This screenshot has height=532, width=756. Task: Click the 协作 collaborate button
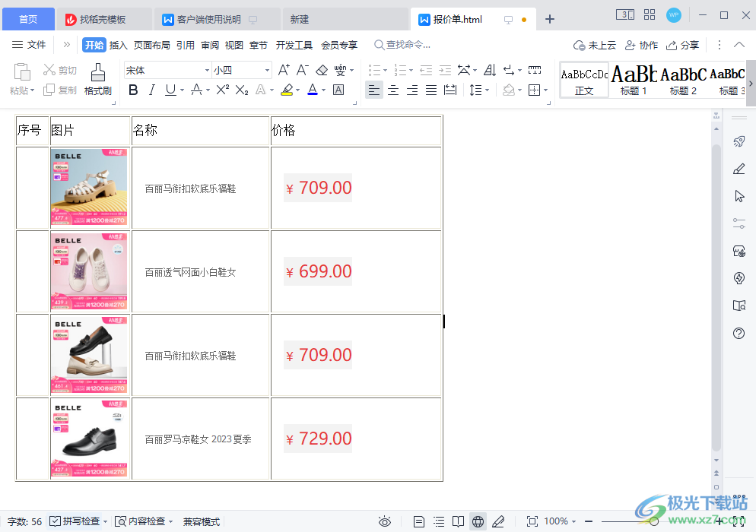641,46
